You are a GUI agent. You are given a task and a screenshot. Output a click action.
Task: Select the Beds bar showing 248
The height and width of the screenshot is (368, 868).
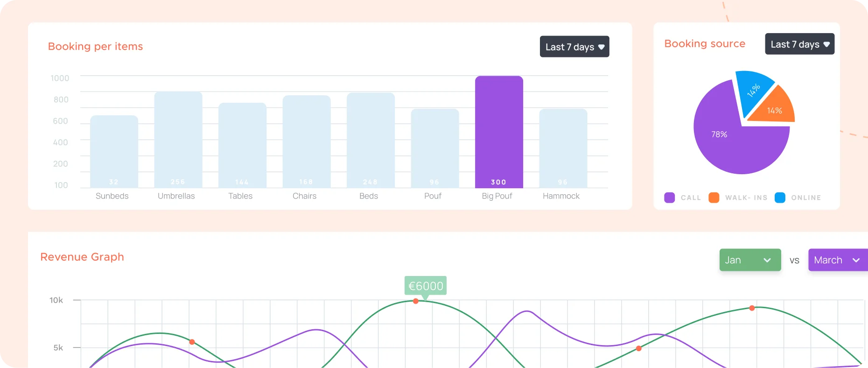371,140
